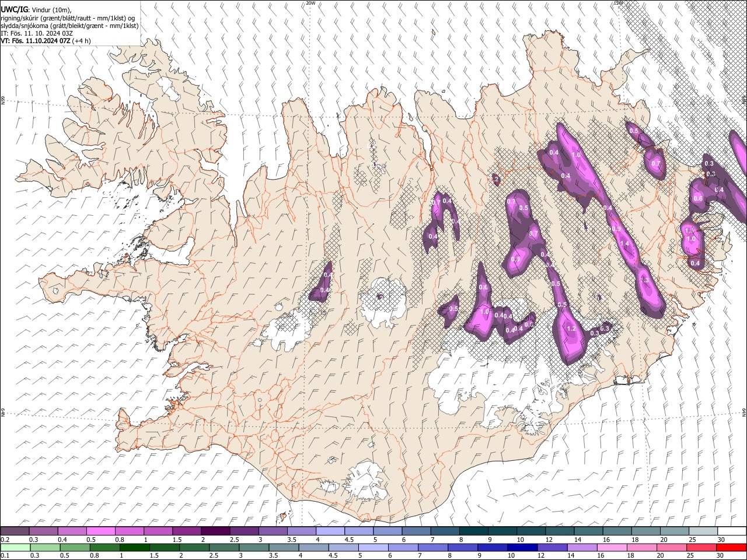This screenshot has height=560, width=747.
Task: Select the lavender 4 snow scale swatch
Action: [x=330, y=531]
